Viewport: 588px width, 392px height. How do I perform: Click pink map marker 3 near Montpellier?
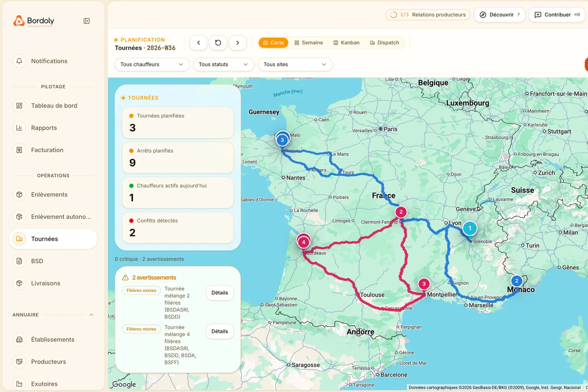point(424,284)
